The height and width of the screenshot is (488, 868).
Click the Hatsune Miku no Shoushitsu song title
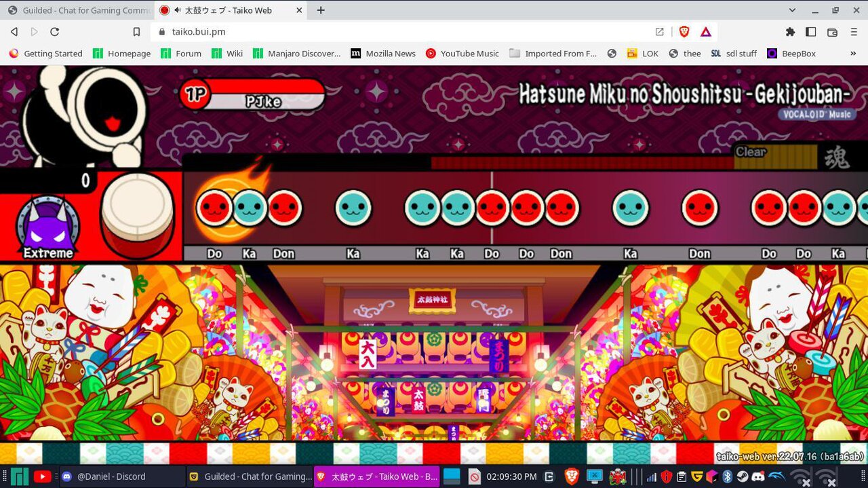pyautogui.click(x=685, y=94)
